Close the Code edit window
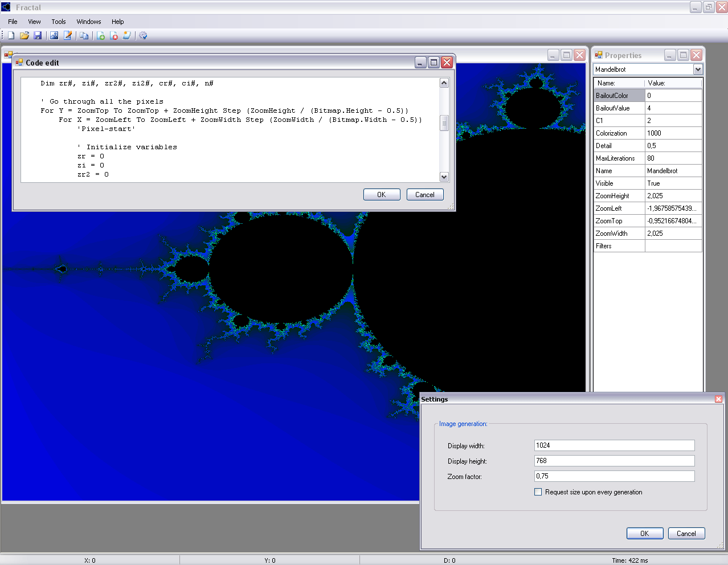Screen dimensions: 728x565 tap(447, 63)
